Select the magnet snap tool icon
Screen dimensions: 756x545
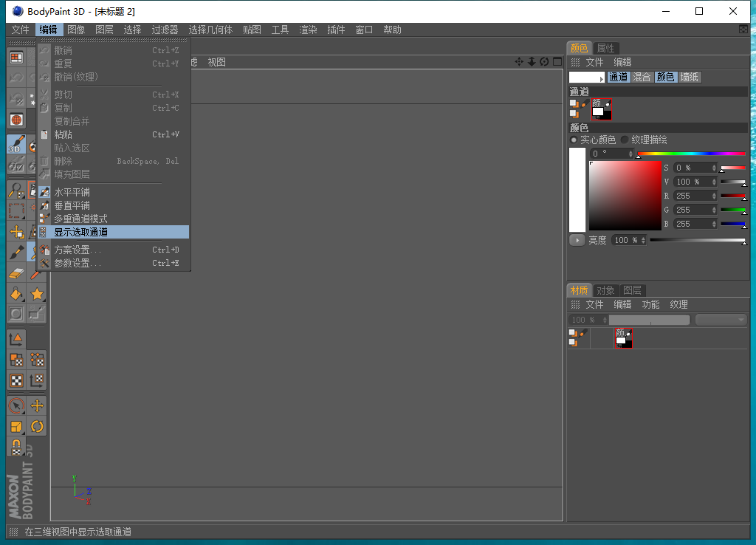click(x=16, y=447)
